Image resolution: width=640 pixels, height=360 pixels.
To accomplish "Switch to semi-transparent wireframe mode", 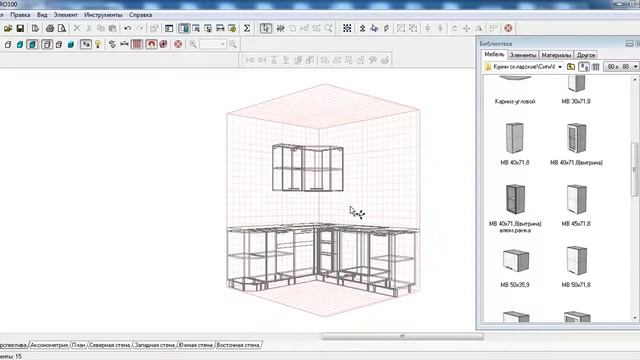I will click(59, 44).
